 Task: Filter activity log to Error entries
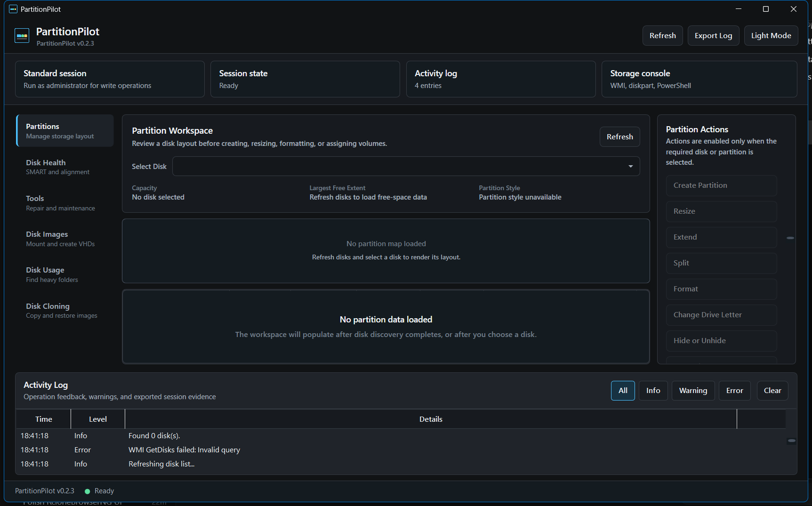click(734, 391)
